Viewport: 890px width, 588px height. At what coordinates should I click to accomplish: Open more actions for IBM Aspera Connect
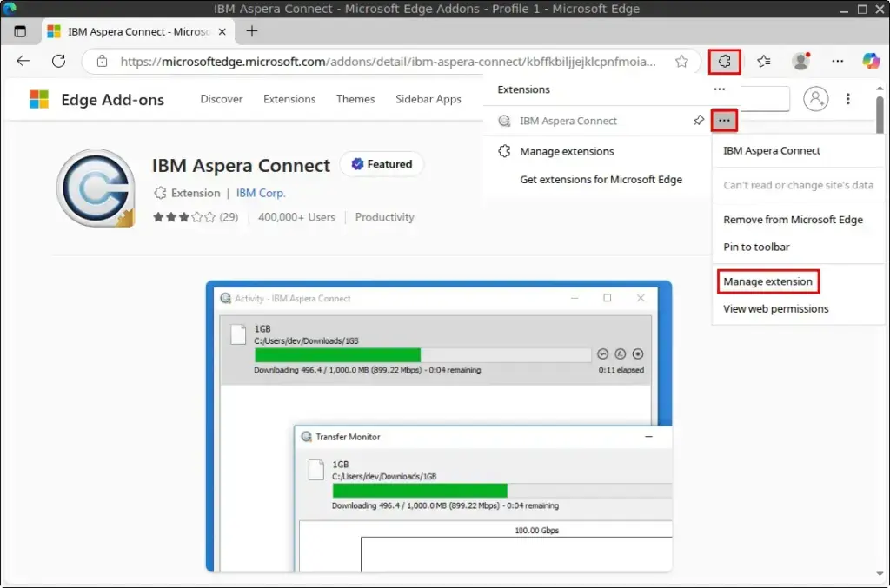point(724,120)
